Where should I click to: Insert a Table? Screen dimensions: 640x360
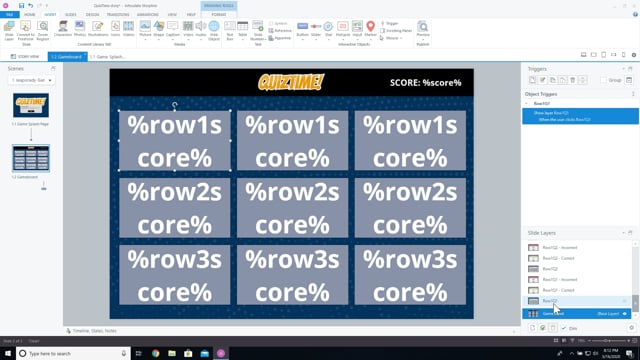(x=242, y=30)
